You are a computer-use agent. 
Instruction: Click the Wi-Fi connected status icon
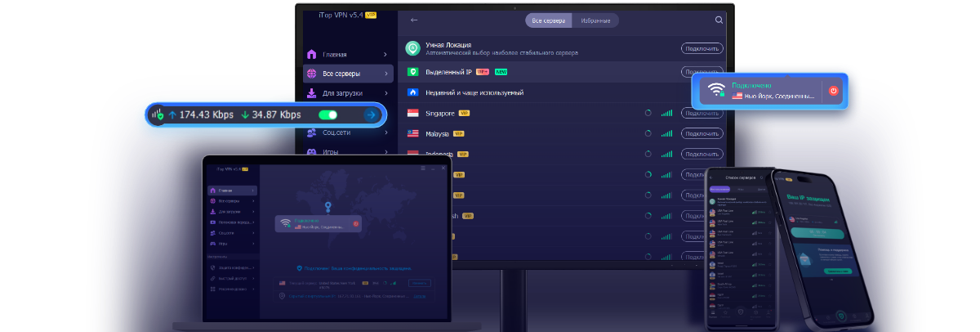[x=716, y=90]
